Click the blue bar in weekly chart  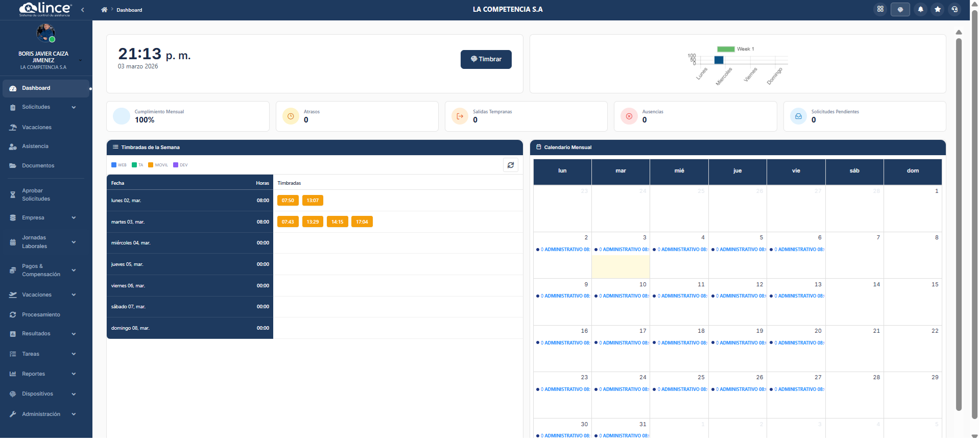[719, 60]
